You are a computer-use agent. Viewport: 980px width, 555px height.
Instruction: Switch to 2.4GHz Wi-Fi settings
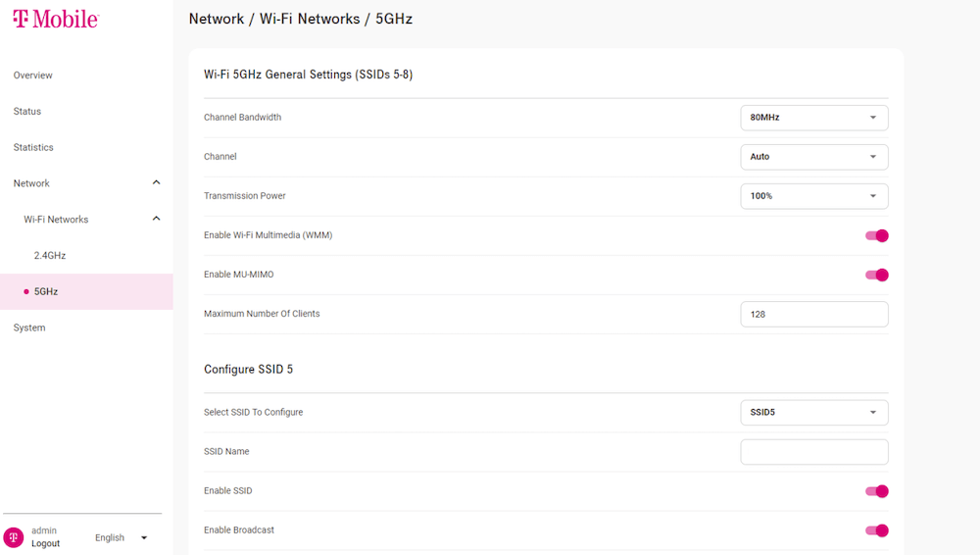(50, 256)
